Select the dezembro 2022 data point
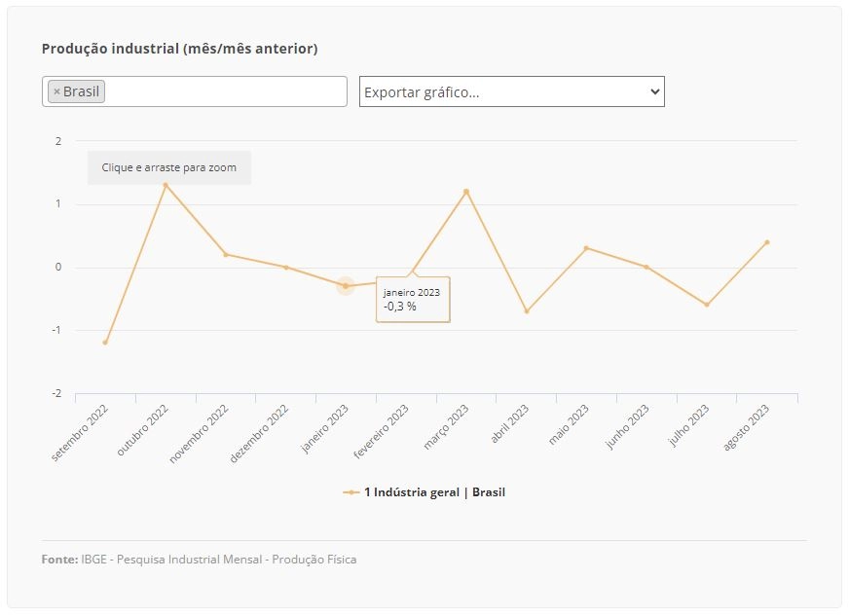849x616 pixels. [x=286, y=268]
